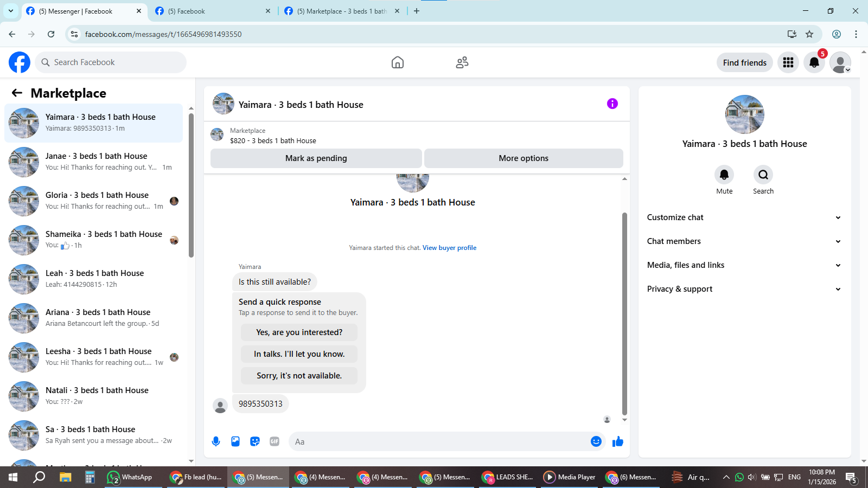Open the volume control in system tray

tap(752, 477)
